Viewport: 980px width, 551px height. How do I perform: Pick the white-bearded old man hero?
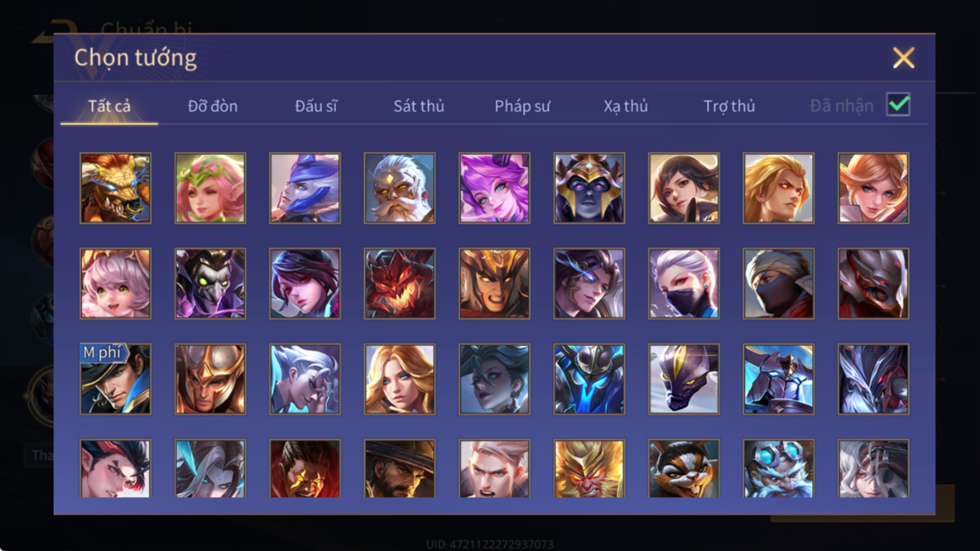pos(399,188)
